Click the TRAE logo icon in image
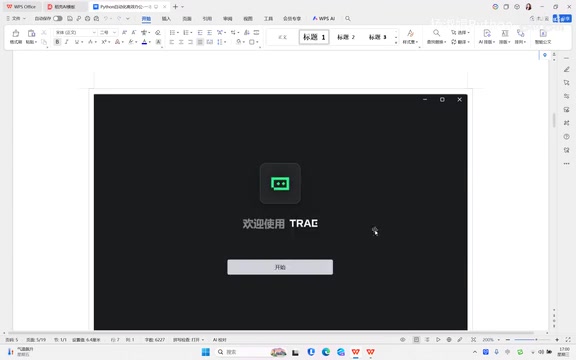This screenshot has height=360, width=576. (280, 183)
